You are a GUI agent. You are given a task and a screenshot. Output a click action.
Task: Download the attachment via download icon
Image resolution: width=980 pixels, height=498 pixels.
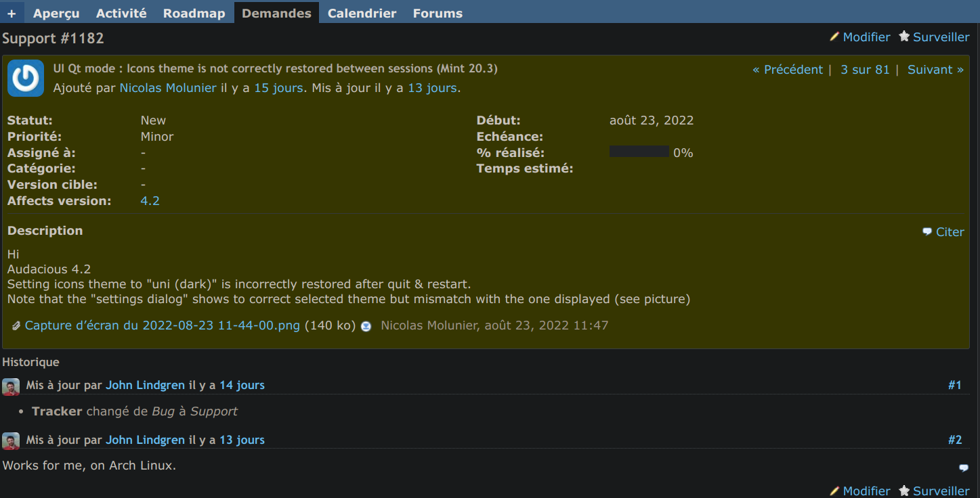(366, 326)
